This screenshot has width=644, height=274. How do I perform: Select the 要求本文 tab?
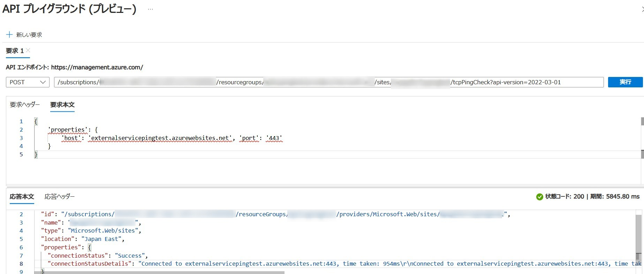[62, 105]
